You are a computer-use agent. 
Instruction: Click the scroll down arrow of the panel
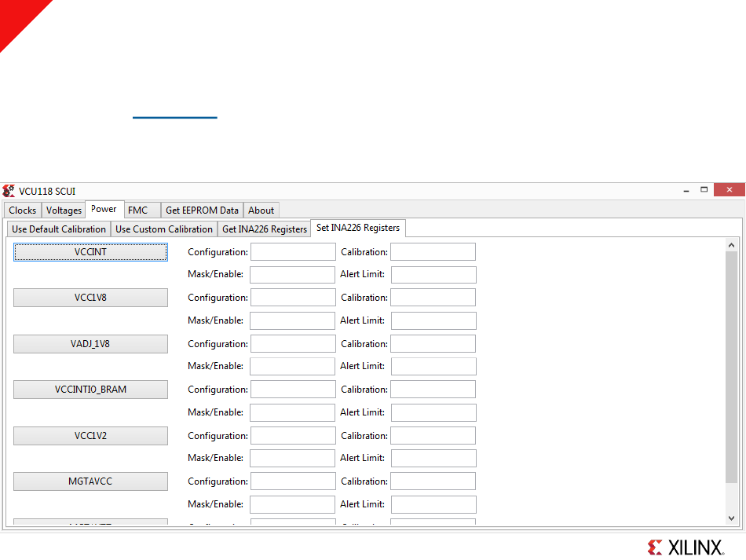point(731,518)
